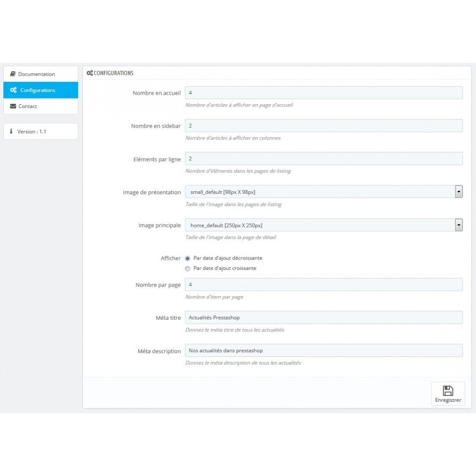Click the Image principale label
Screen dimensions: 476x476
pyautogui.click(x=159, y=225)
